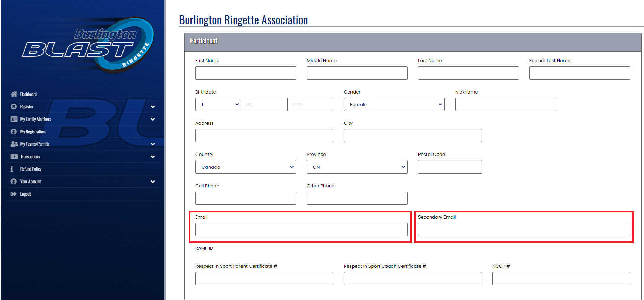Viewport: 644px width, 300px height.
Task: Open the Gender dropdown
Action: [394, 104]
